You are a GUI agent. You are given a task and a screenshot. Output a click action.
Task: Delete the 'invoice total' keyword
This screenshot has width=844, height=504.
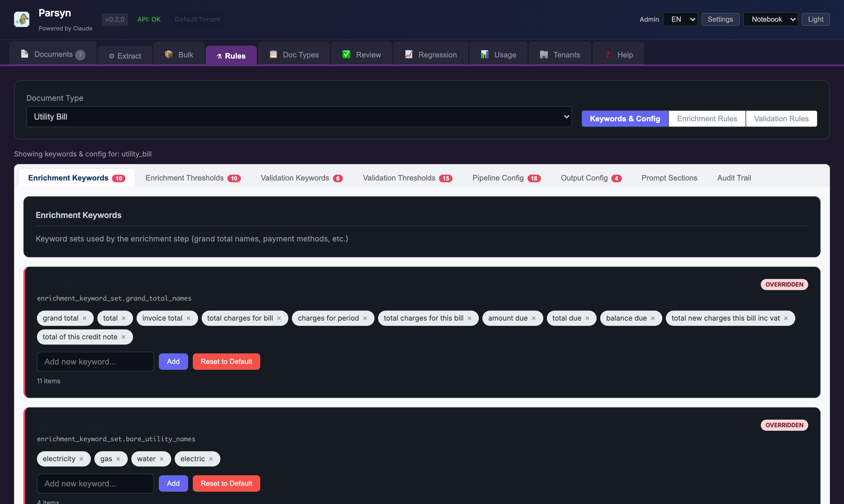point(188,318)
